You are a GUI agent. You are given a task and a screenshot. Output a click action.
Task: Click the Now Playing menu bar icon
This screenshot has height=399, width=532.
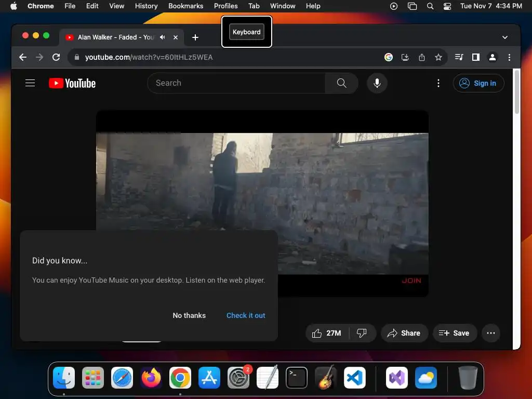tap(394, 6)
